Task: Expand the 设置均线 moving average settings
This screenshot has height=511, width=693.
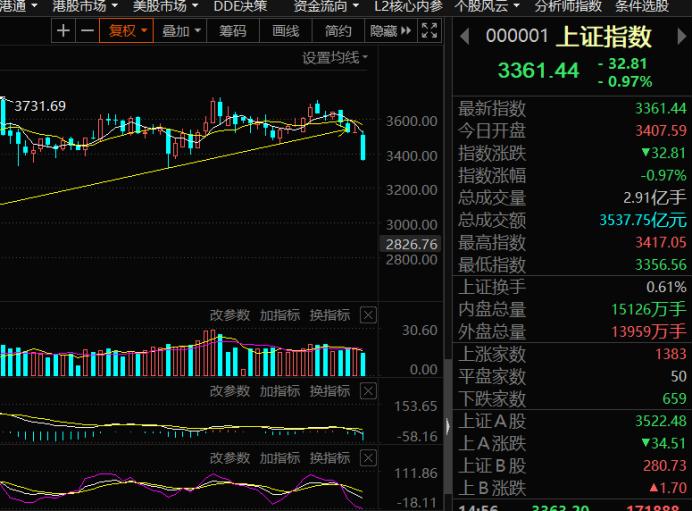Action: (335, 58)
